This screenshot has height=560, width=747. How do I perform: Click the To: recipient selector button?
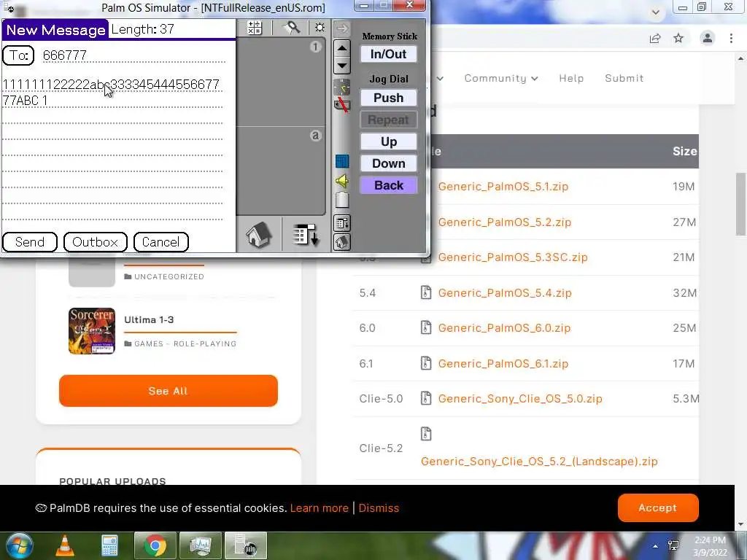[18, 55]
